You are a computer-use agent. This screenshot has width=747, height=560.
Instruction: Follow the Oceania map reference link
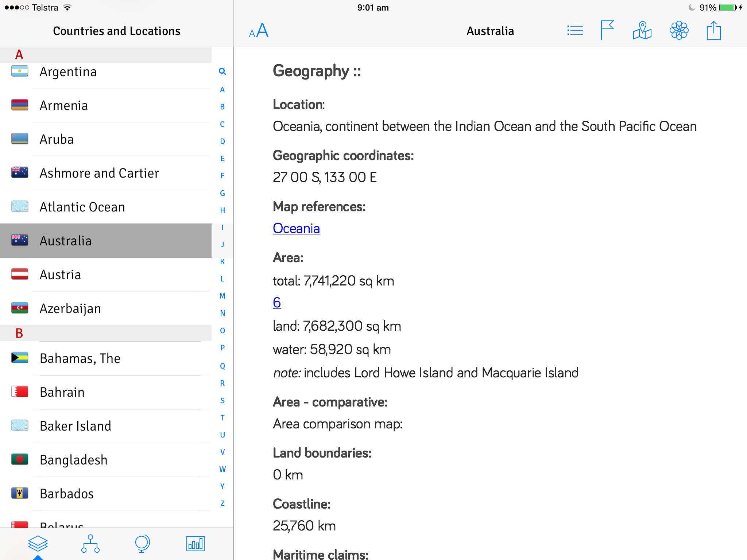pos(296,228)
